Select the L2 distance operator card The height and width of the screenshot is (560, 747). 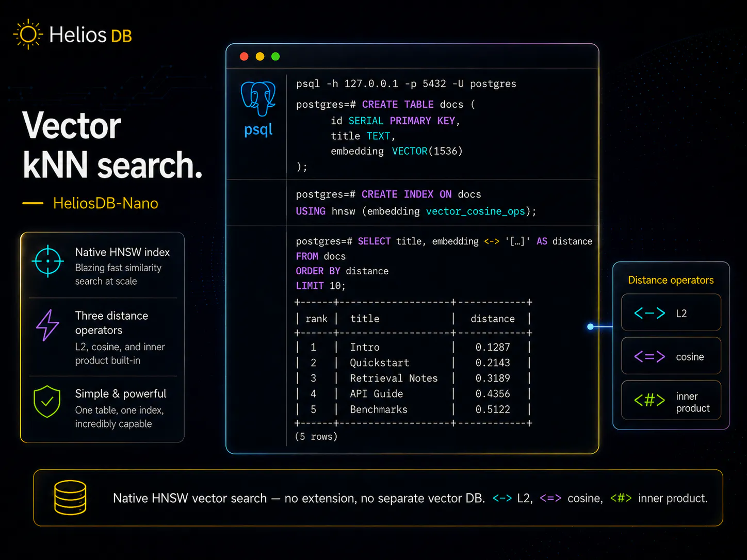pos(671,312)
